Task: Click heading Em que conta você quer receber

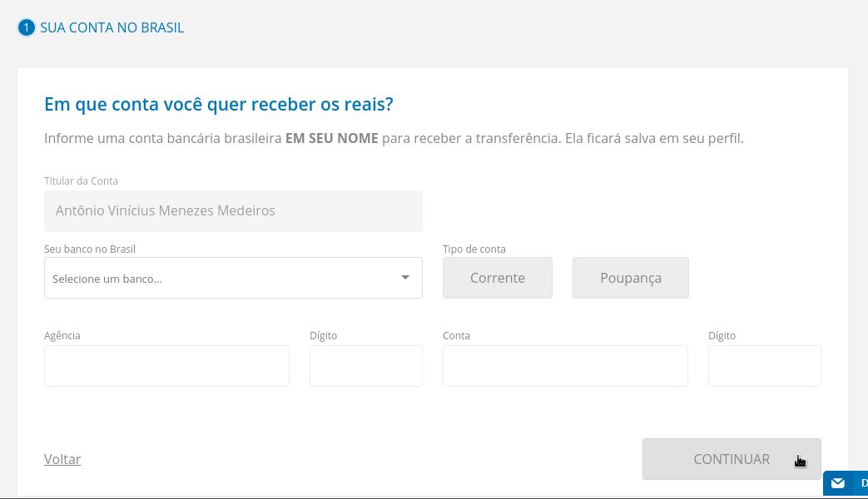Action: [x=219, y=105]
